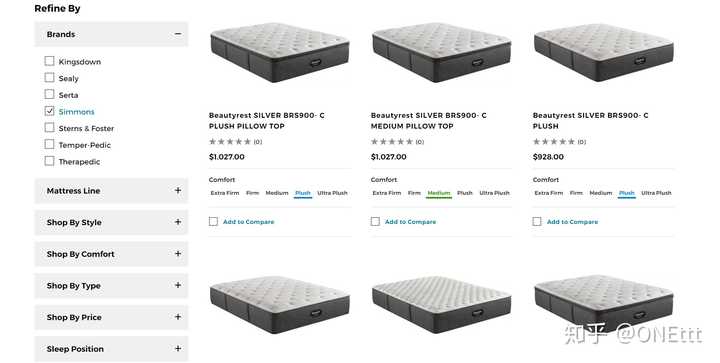Screen dimensions: 720x363
Task: Select Medium comfort on Medium Pillow Top mattress
Action: point(439,193)
